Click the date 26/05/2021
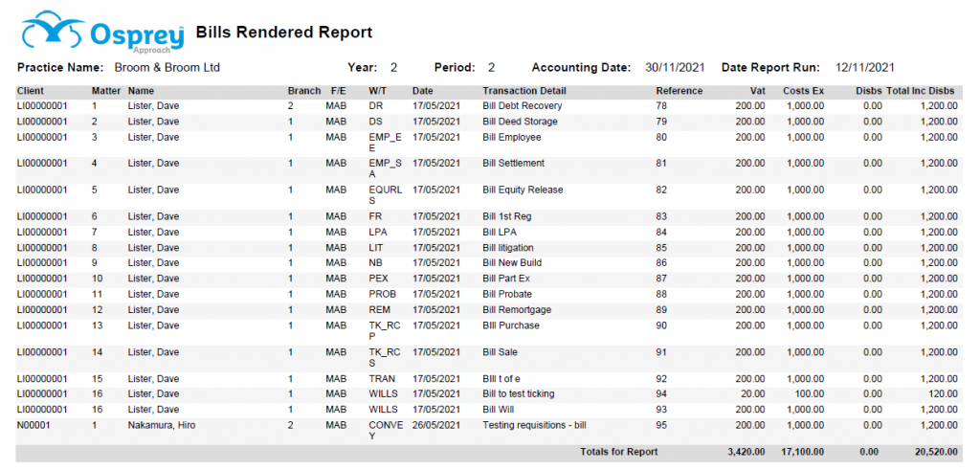 (436, 426)
